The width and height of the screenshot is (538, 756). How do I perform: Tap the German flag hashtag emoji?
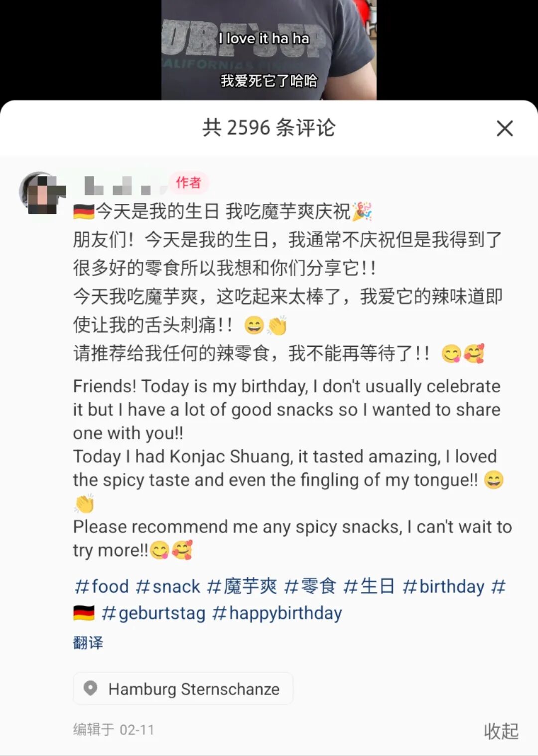[84, 613]
